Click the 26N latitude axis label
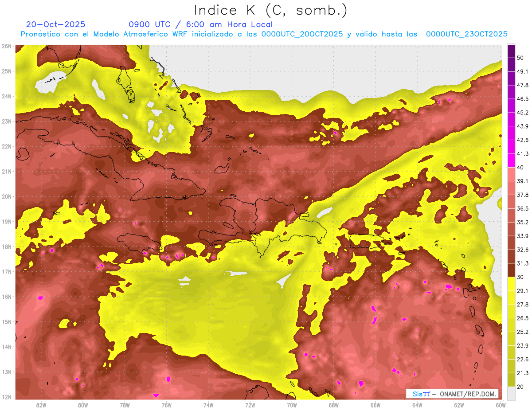The image size is (532, 411). [x=6, y=46]
